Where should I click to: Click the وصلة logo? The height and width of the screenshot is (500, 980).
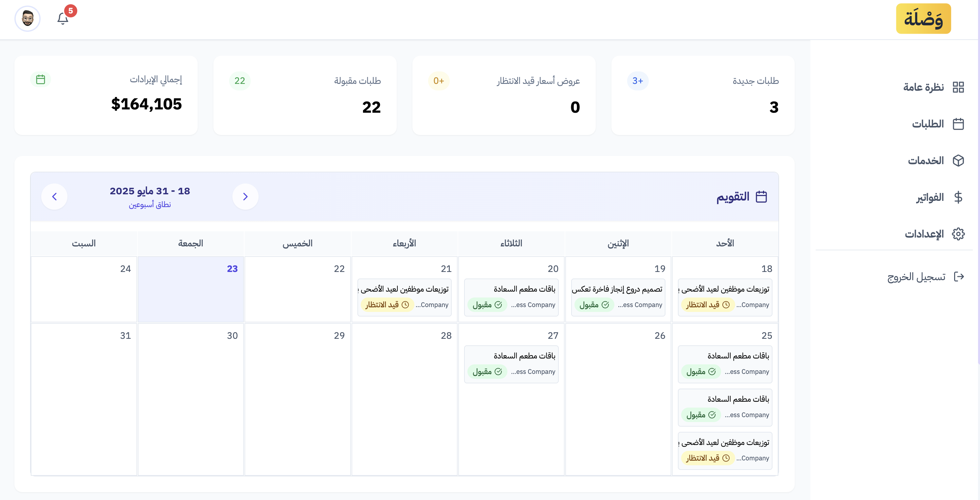click(923, 19)
